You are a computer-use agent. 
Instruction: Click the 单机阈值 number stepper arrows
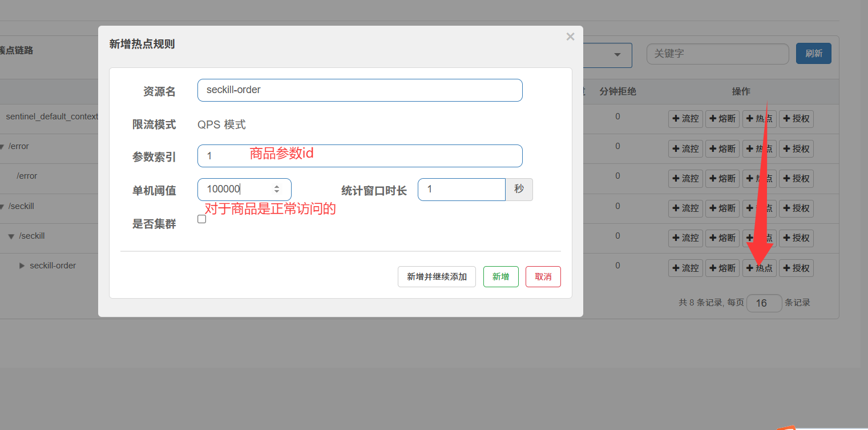277,190
